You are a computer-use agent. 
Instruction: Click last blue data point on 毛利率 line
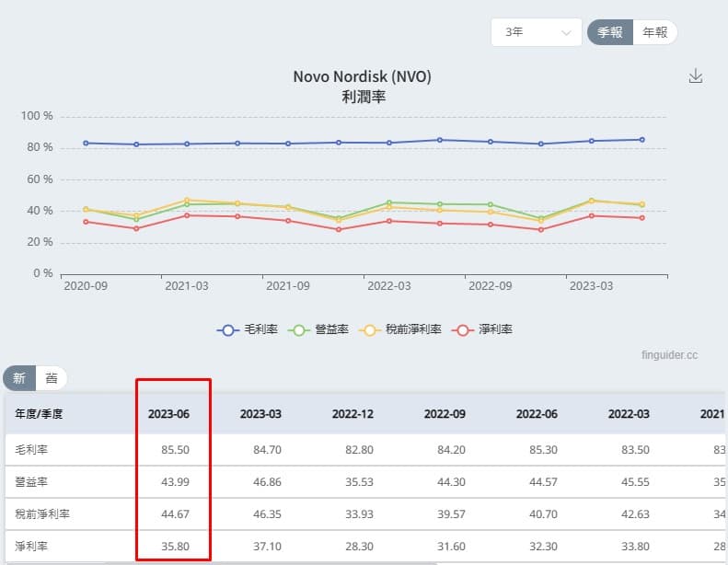642,139
